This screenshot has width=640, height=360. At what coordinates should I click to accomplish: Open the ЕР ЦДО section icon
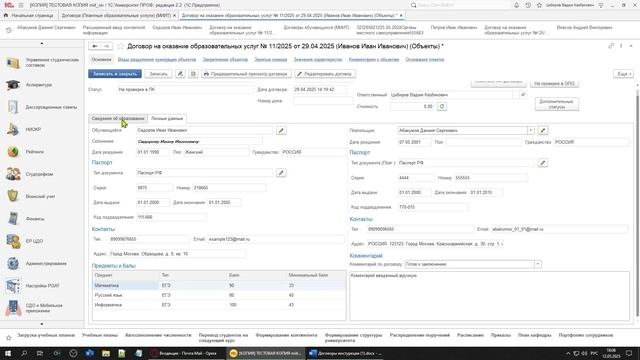(x=13, y=241)
